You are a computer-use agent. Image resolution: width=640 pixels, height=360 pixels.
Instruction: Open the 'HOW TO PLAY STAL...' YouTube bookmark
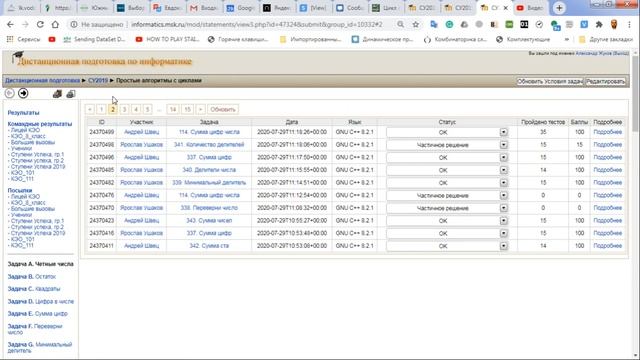click(167, 40)
